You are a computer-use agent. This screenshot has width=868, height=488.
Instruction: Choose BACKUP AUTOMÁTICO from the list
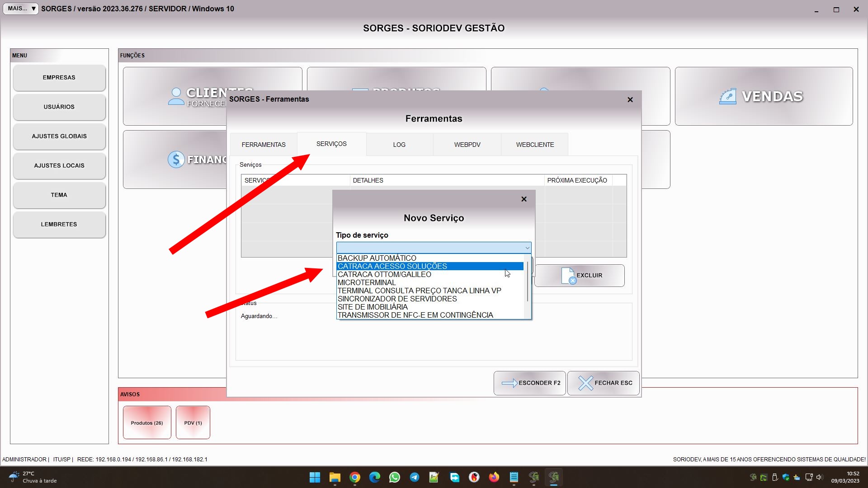point(430,258)
